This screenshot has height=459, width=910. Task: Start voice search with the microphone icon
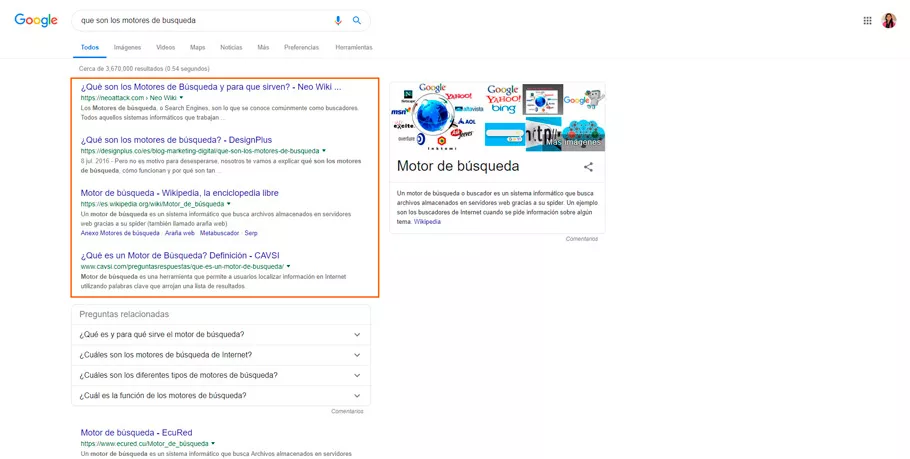338,20
